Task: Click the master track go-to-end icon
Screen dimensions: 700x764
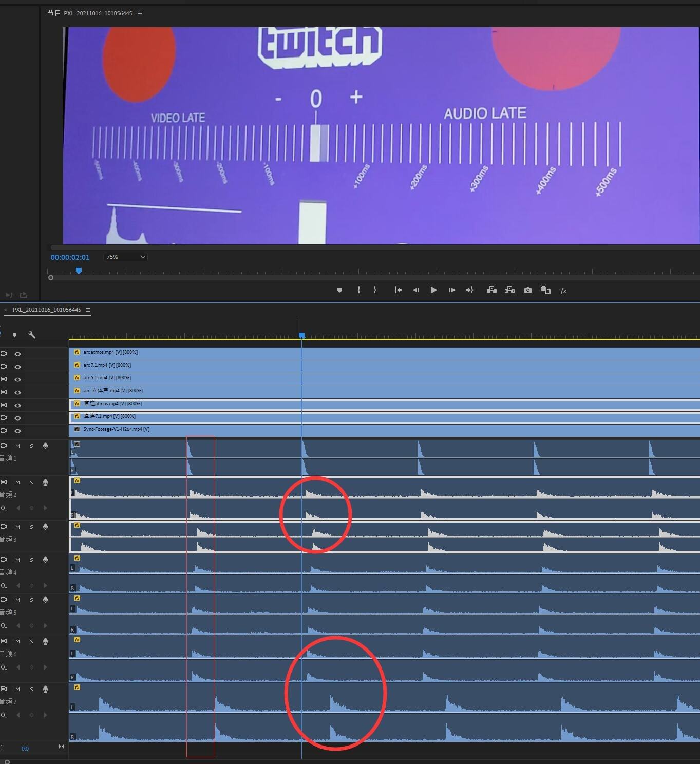Action: (x=61, y=747)
